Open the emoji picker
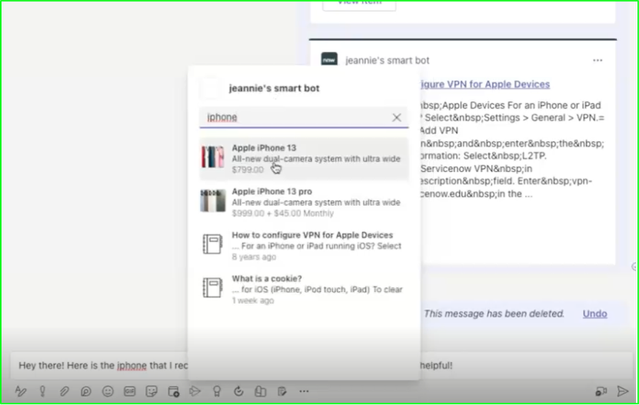The height and width of the screenshot is (405, 639). 108,391
